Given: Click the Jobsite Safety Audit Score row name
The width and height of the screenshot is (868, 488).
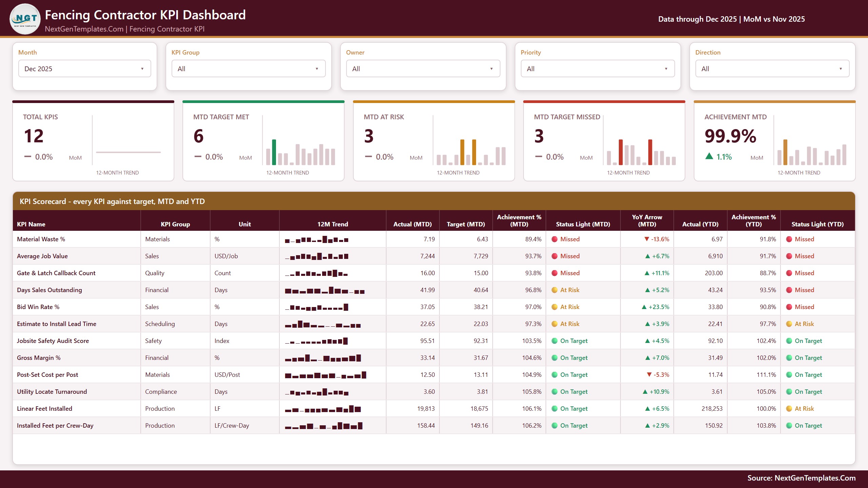Looking at the screenshot, I should [53, 341].
